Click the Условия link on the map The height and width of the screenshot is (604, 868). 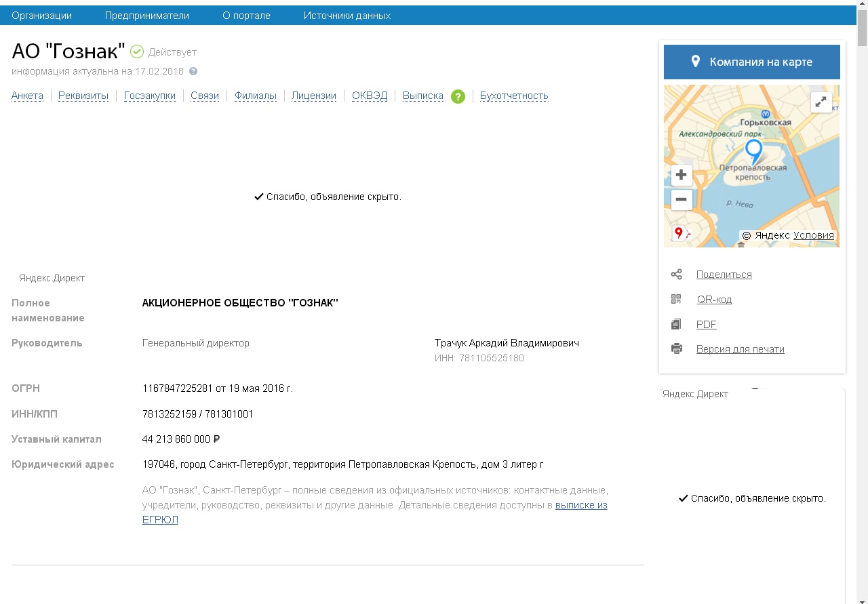pos(814,235)
